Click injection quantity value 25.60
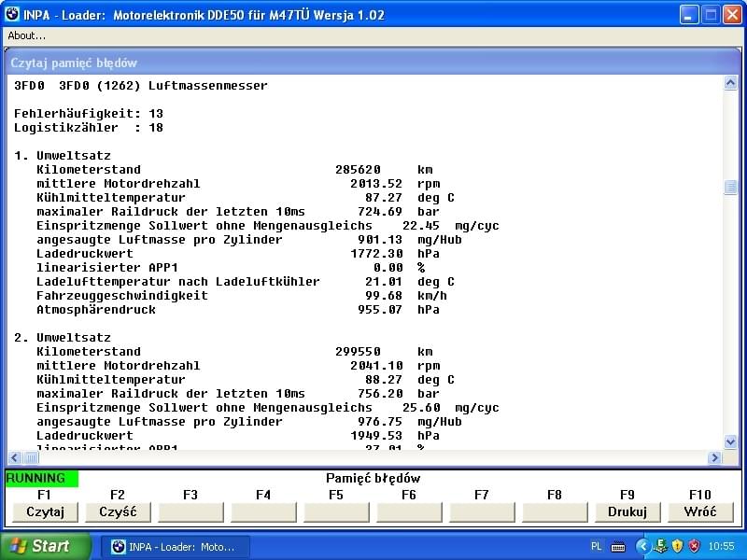Viewport: 747px width, 560px height. pyautogui.click(x=421, y=408)
